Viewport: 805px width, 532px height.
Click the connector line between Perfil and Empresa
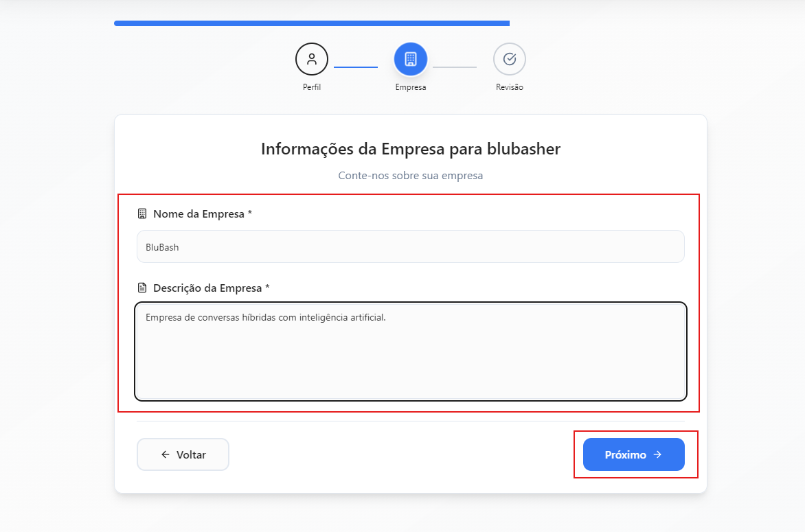tap(355, 67)
